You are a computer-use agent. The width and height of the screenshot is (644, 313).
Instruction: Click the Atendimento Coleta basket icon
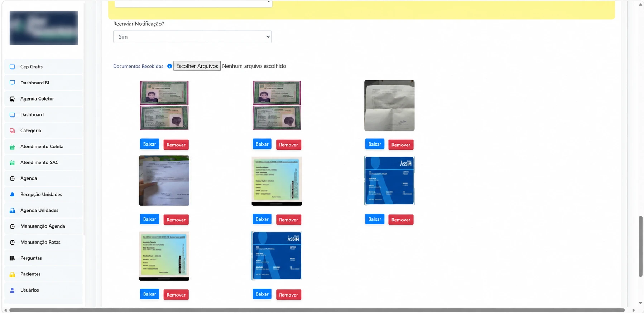pos(12,147)
